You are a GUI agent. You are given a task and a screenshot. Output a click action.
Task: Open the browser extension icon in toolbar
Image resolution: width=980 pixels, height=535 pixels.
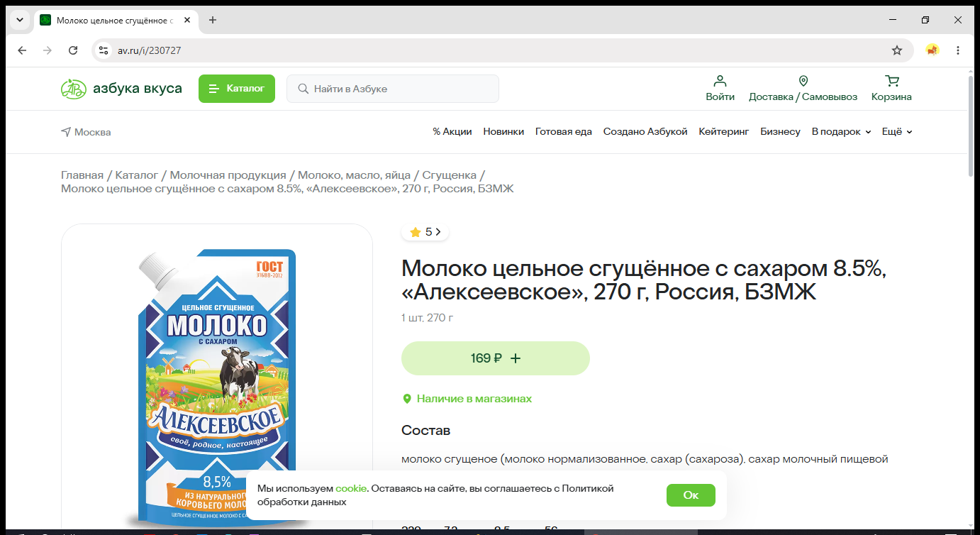[932, 50]
